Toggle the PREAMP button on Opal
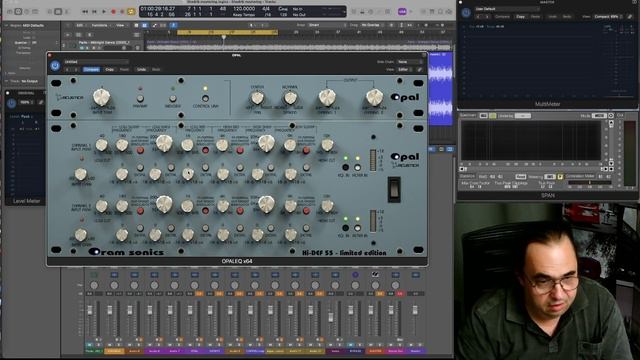Viewport: 640px width, 360px height. pos(140,98)
